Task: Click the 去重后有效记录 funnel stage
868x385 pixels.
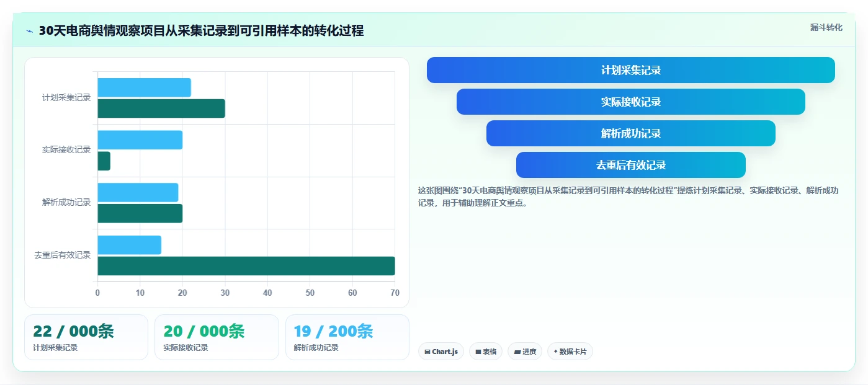Action: [x=631, y=165]
